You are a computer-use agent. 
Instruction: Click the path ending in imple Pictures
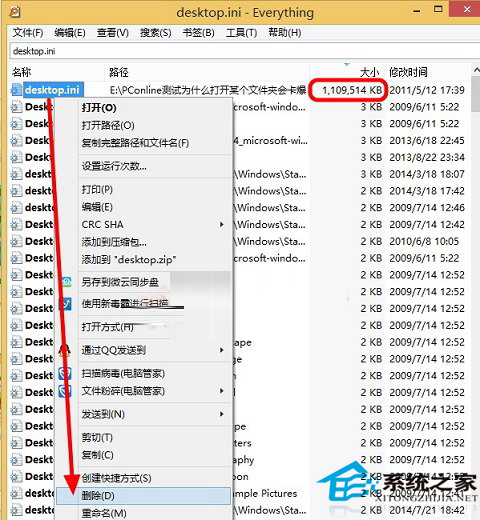(265, 493)
